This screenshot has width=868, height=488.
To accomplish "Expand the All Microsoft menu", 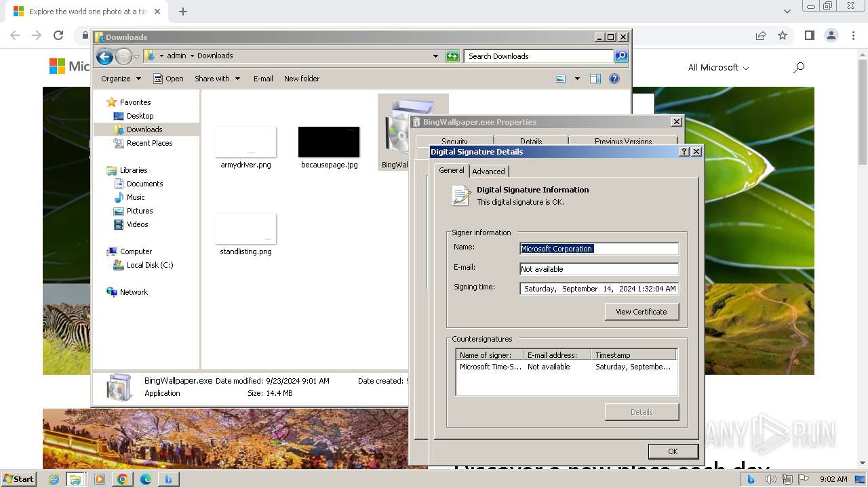I will tap(718, 67).
